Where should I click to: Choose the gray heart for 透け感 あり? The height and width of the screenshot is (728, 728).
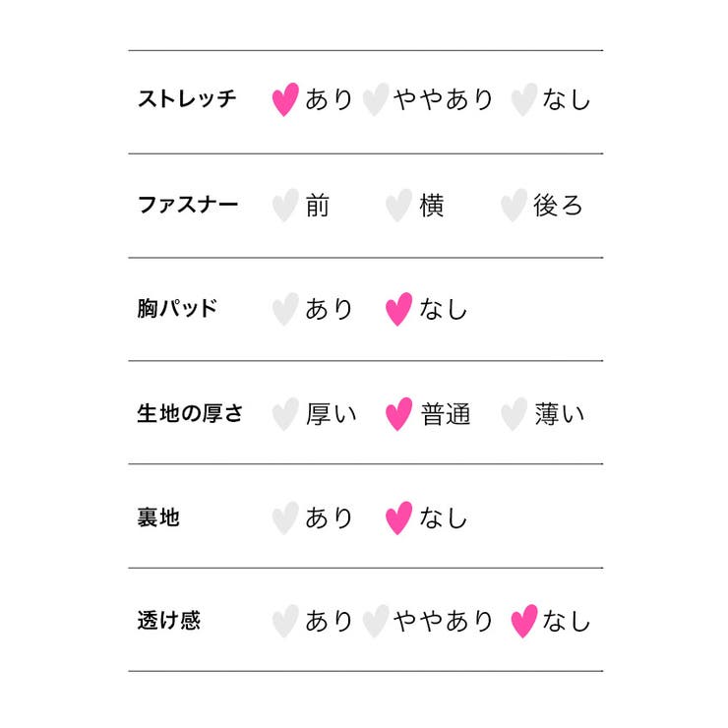coord(284,621)
